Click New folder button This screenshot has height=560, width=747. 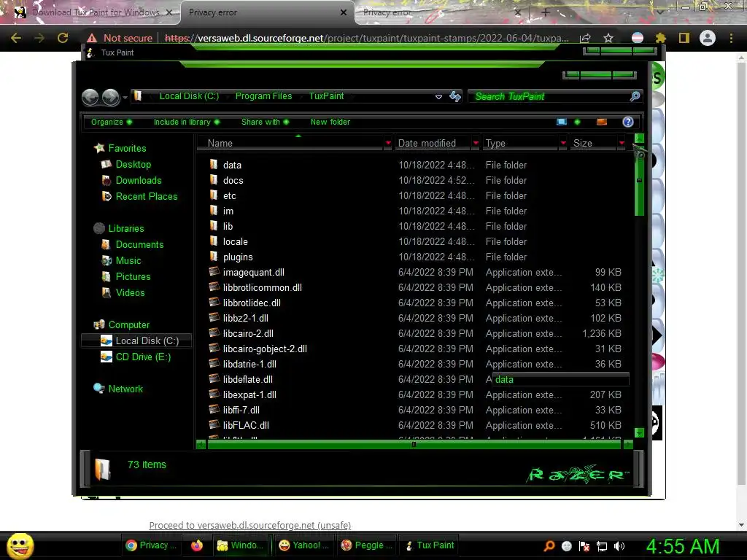tap(330, 122)
